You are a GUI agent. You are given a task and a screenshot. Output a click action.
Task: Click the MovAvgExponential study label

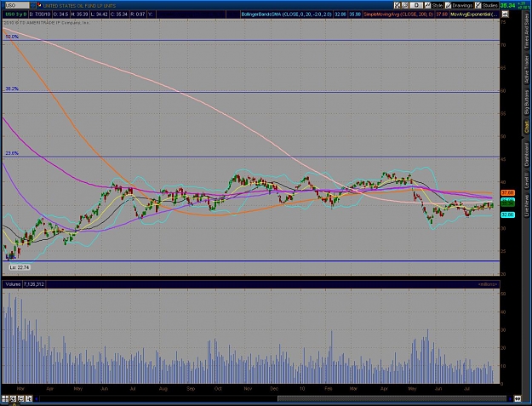click(474, 14)
